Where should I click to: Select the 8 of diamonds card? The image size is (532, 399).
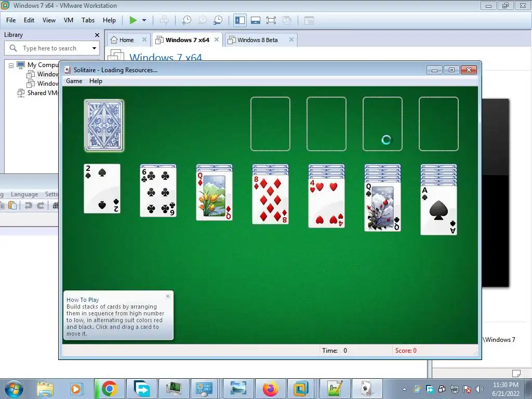click(270, 199)
